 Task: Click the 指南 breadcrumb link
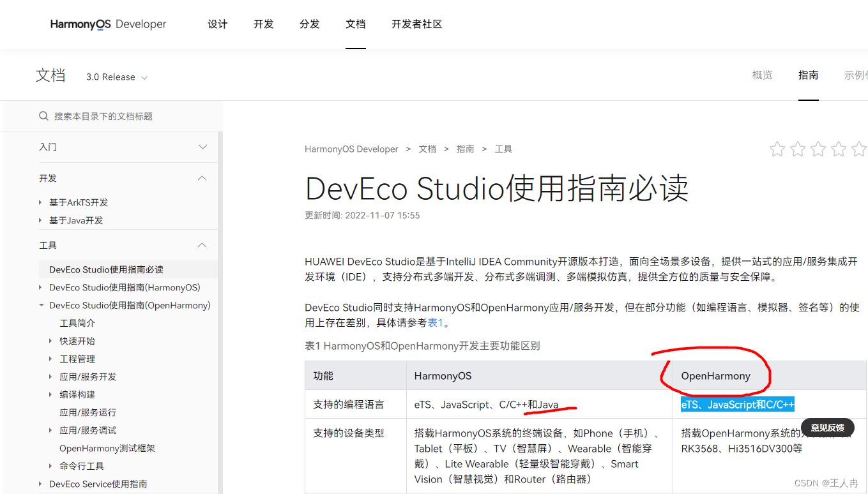466,149
